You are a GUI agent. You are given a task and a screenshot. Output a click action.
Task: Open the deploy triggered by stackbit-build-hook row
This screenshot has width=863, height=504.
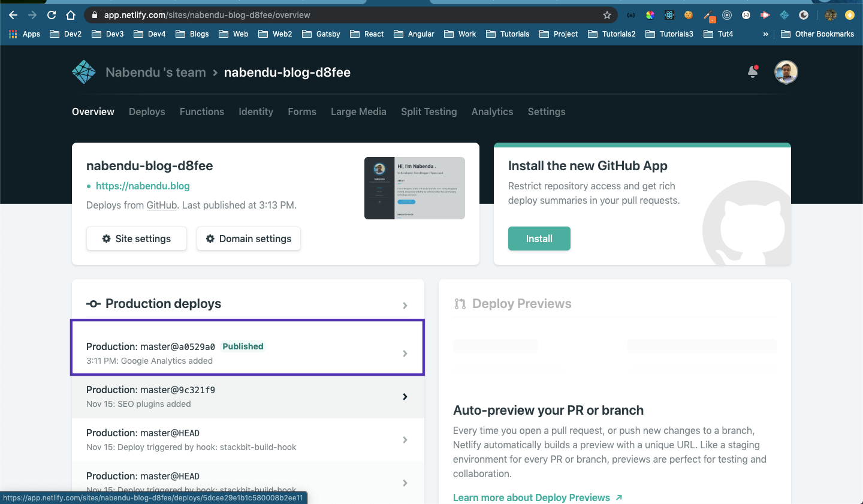248,440
